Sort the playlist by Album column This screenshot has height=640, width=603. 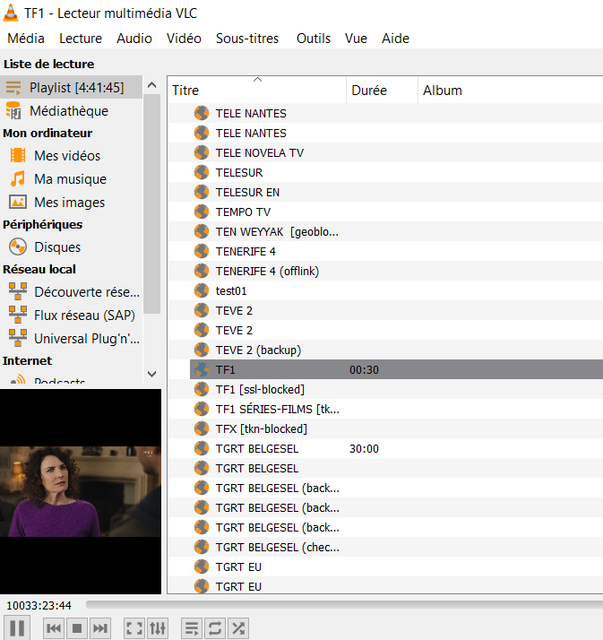[510, 90]
